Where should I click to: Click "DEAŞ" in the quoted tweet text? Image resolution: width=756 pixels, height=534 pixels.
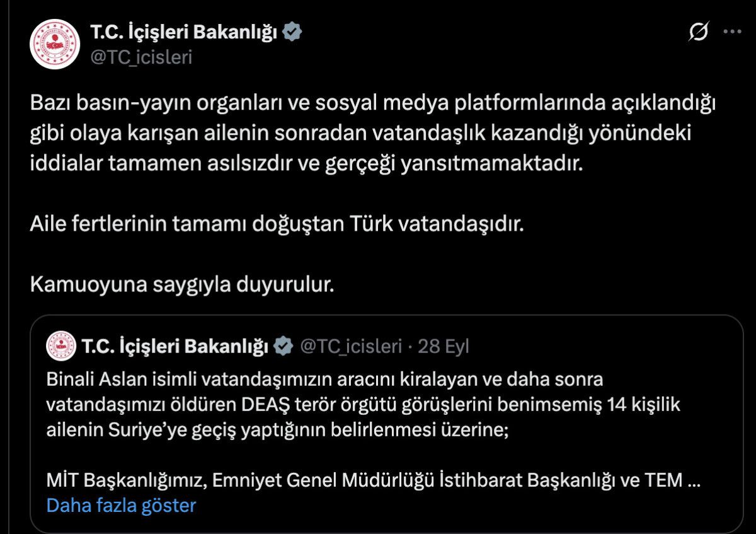(x=241, y=405)
